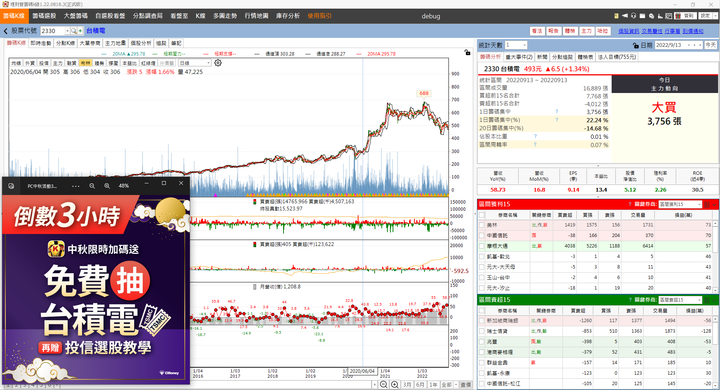720x390 pixels.
Task: Open the 分點調查局 menu
Action: 148,16
